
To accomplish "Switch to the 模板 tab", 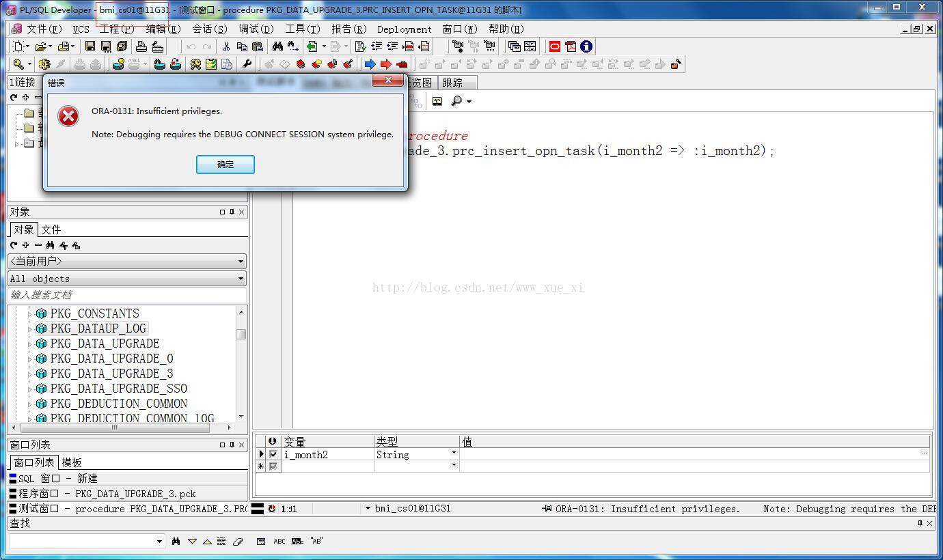I will tap(72, 462).
